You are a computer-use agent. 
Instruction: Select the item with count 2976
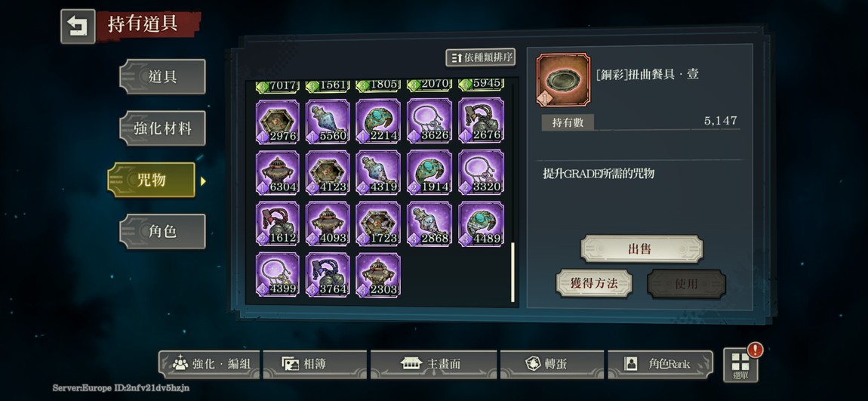[x=277, y=122]
